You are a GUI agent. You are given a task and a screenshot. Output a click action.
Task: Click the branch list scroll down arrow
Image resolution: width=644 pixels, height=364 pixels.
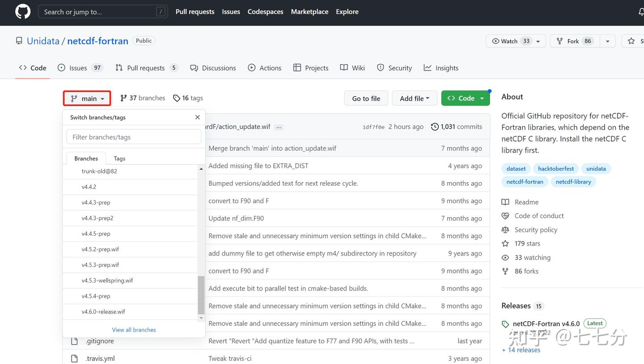[x=201, y=318]
